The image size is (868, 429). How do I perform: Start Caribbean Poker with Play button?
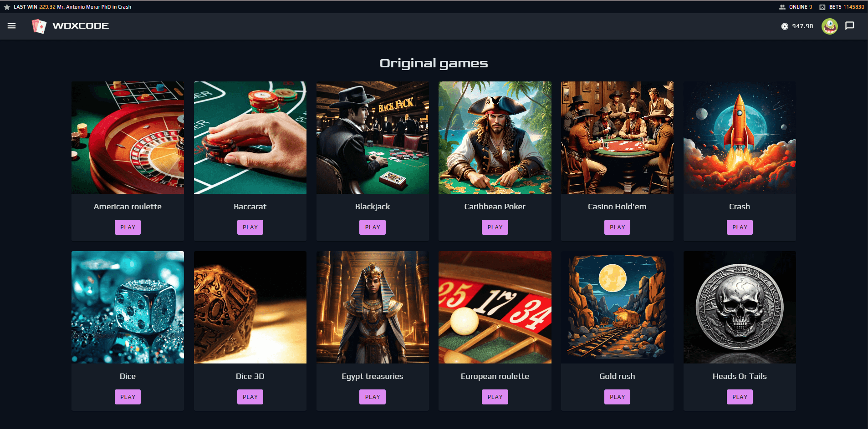tap(495, 227)
